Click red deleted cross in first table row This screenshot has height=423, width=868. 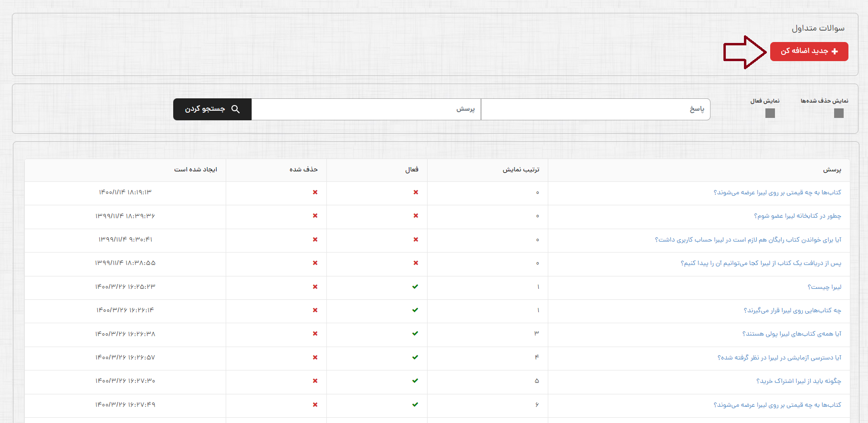315,192
